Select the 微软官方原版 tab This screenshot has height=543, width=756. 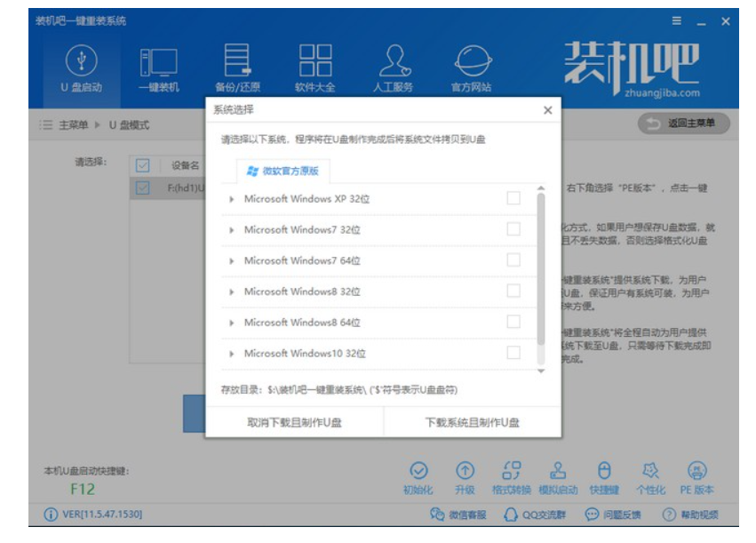tap(283, 172)
